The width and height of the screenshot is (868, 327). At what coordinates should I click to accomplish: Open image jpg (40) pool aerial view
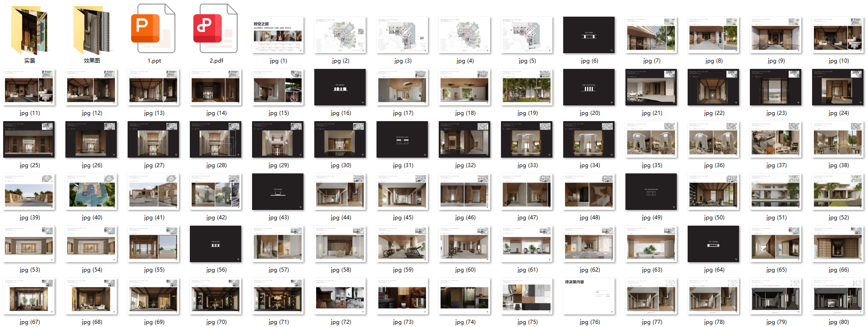[91, 192]
